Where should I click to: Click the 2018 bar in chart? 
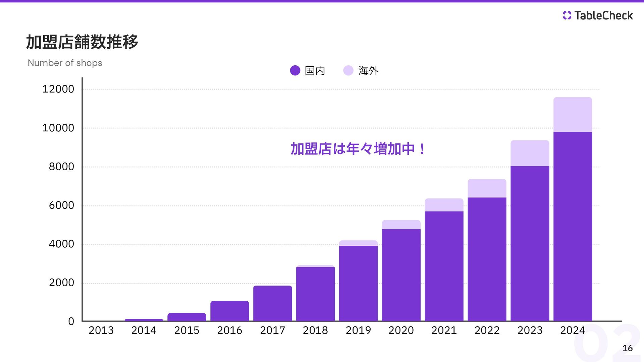pos(315,294)
